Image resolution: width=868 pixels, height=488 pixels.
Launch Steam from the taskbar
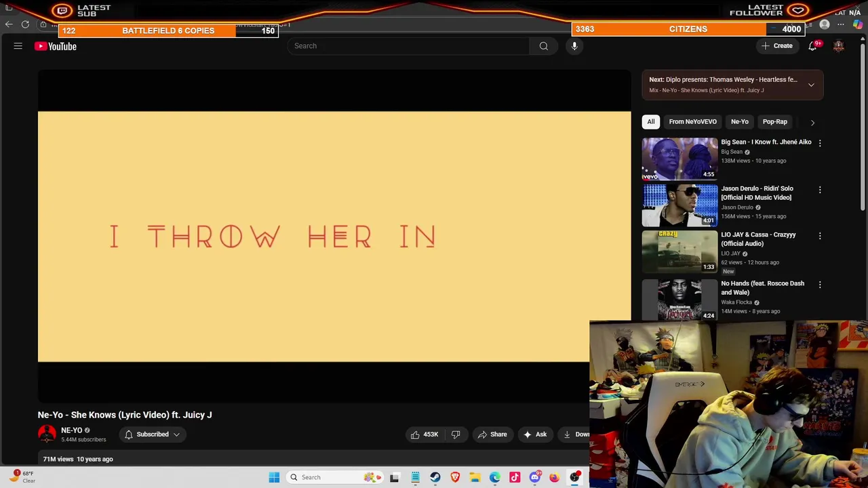click(435, 477)
